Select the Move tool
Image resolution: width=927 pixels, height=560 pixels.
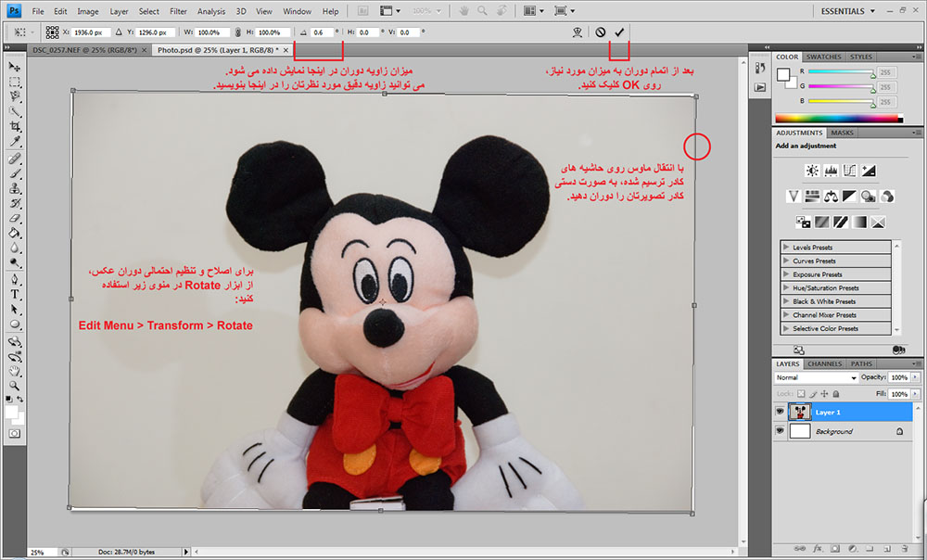tap(14, 66)
